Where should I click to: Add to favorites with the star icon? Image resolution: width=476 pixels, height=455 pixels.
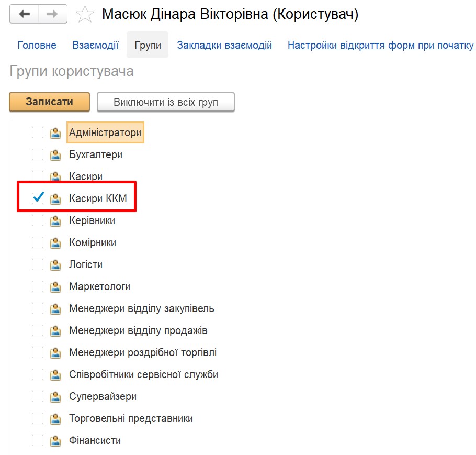coord(85,14)
